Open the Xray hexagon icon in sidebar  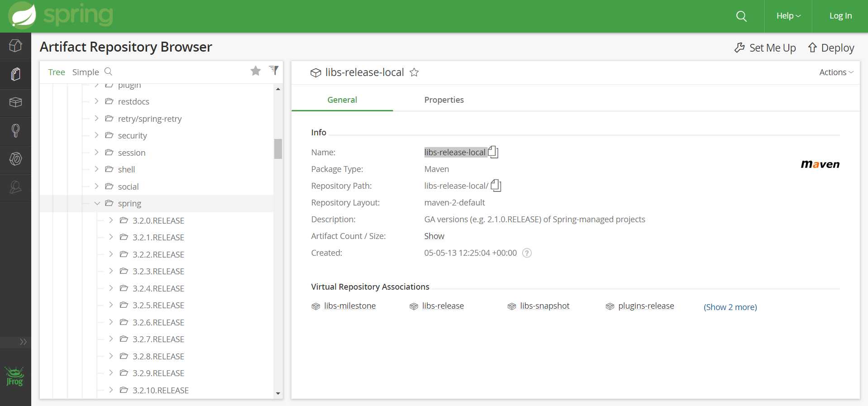[x=15, y=159]
